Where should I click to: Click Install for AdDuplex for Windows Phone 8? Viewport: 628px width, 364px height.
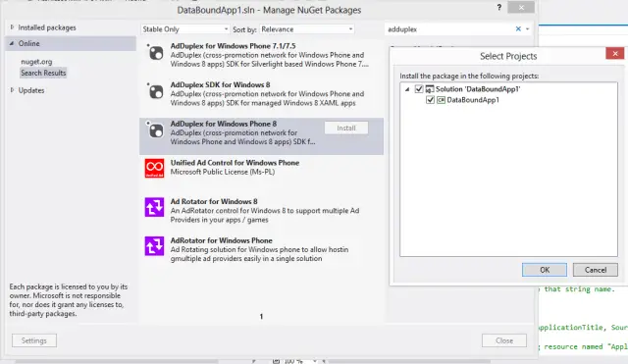(346, 129)
